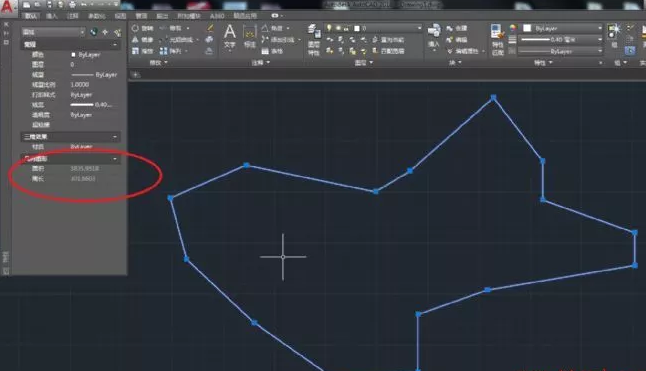The image size is (646, 371).
Task: Toggle layer freeze sun icon in layer dropdown
Action: [x=338, y=28]
